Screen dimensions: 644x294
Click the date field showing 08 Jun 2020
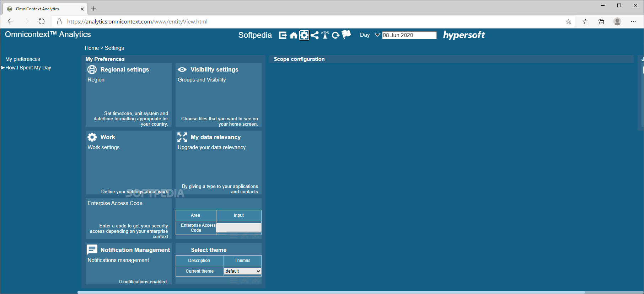409,35
